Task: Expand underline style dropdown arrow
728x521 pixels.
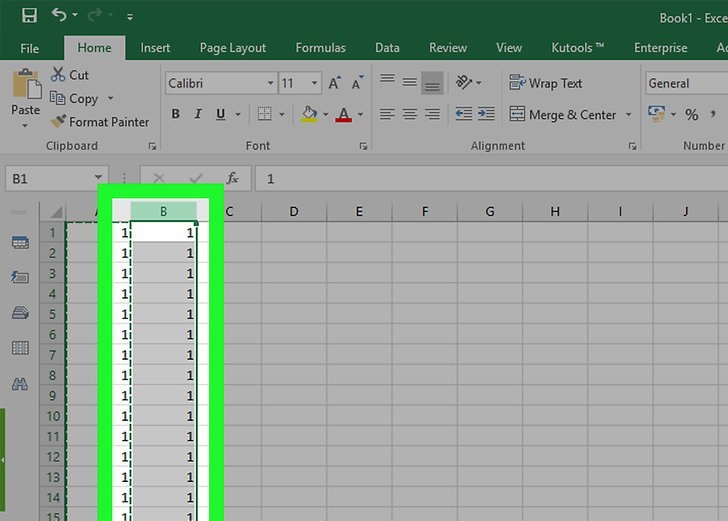Action: point(238,114)
